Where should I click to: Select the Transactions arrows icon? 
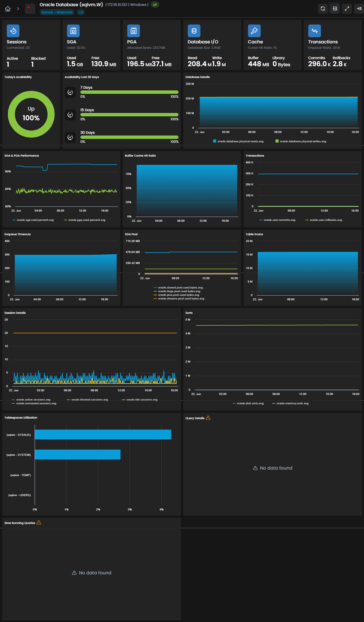[314, 31]
